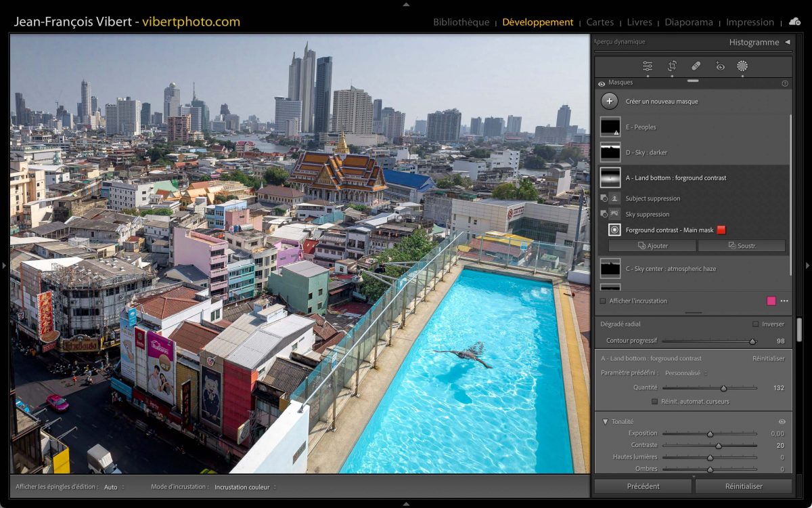
Task: Open the Cartes module tab
Action: click(x=600, y=22)
